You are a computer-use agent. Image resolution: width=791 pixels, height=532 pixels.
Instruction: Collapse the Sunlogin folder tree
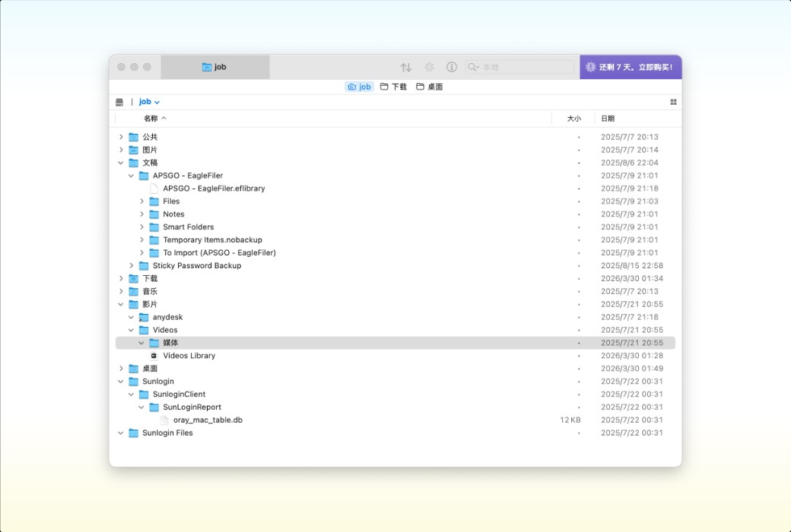pos(121,381)
